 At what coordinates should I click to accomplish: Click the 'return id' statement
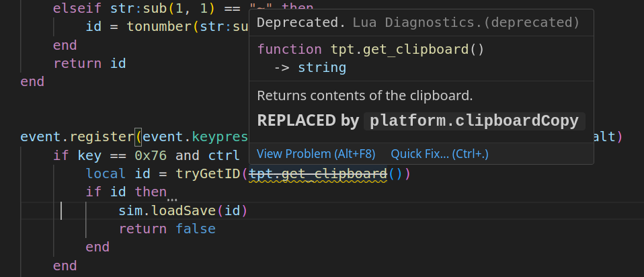(89, 63)
